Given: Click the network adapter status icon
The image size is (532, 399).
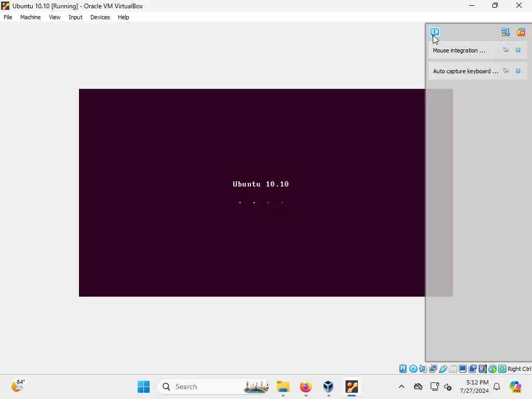Looking at the screenshot, I should (x=433, y=369).
